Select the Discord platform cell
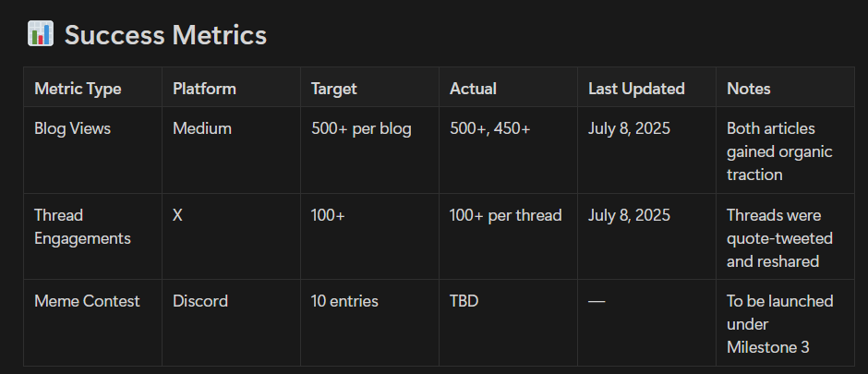The height and width of the screenshot is (374, 868). click(x=231, y=322)
